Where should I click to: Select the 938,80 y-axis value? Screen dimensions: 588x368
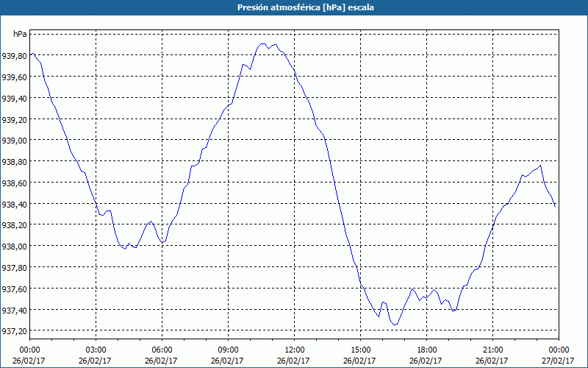14,161
